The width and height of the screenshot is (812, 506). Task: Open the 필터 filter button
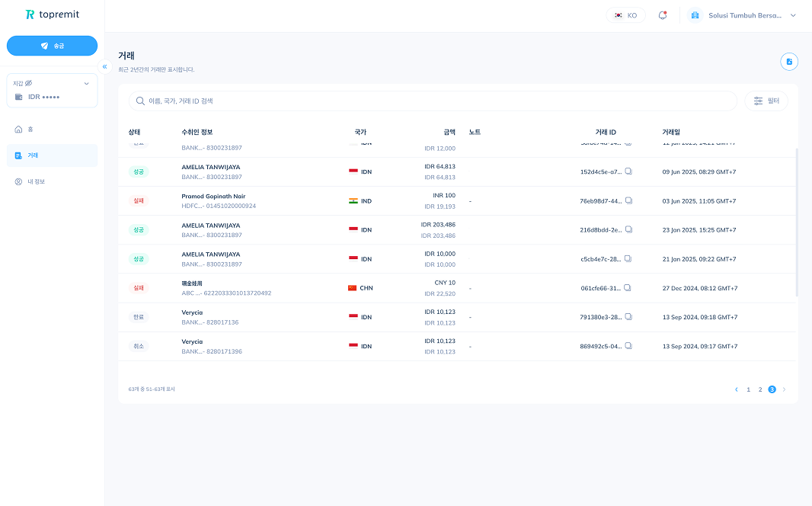point(766,101)
